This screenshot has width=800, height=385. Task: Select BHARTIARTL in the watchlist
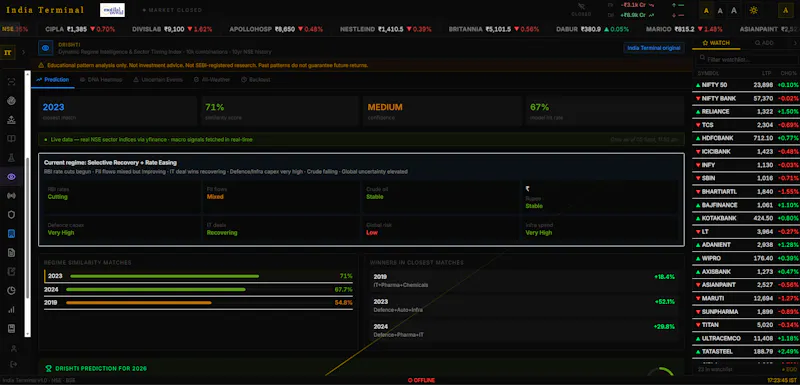pyautogui.click(x=746, y=192)
